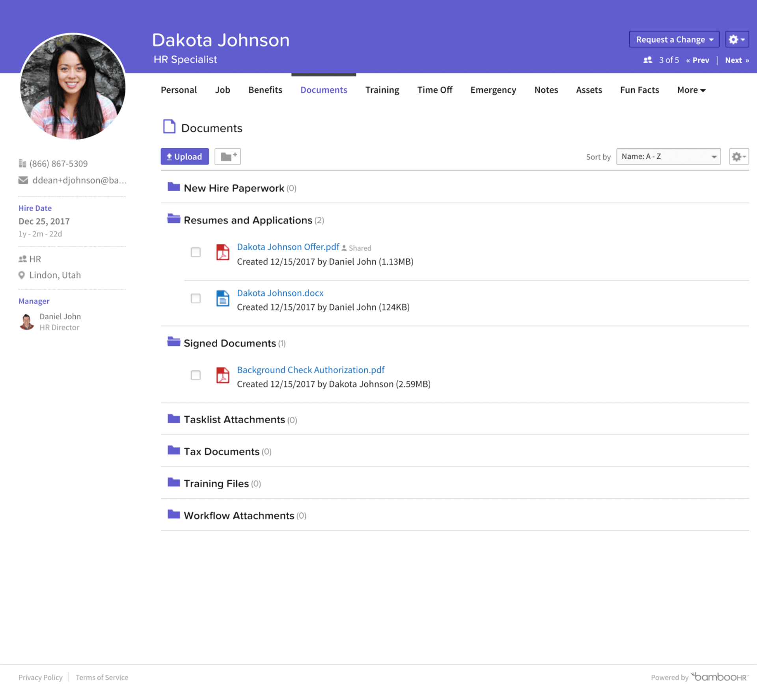The image size is (757, 700).
Task: Open the More tab dropdown
Action: pos(691,90)
